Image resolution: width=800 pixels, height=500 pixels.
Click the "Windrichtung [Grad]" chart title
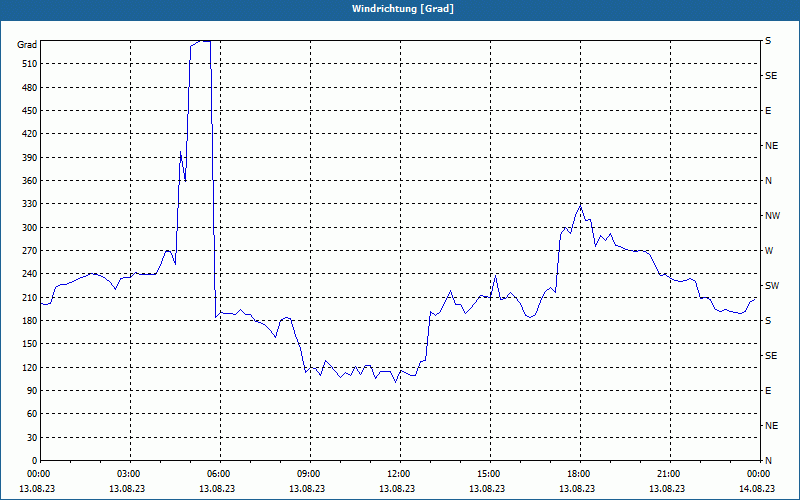(x=403, y=9)
